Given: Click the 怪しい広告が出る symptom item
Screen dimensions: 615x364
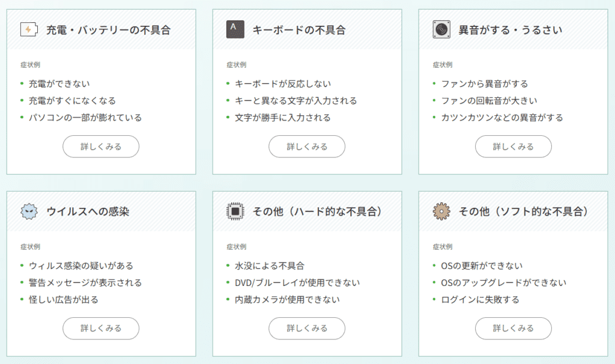Looking at the screenshot, I should click(64, 300).
